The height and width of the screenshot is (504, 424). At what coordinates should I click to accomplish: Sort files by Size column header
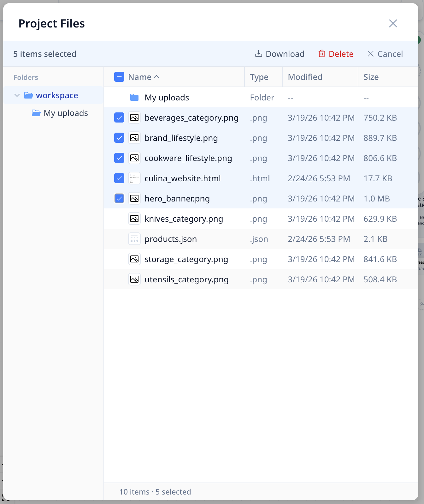coord(371,77)
